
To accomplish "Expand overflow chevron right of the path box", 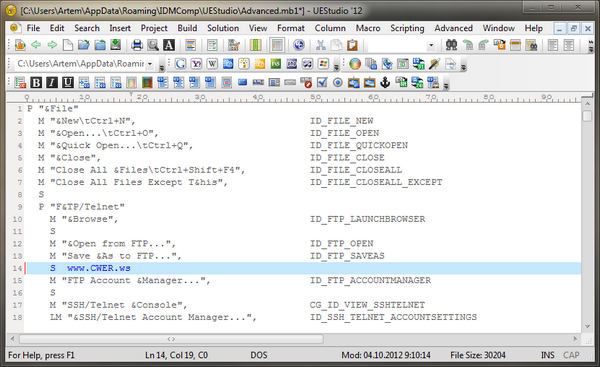I will [x=161, y=67].
